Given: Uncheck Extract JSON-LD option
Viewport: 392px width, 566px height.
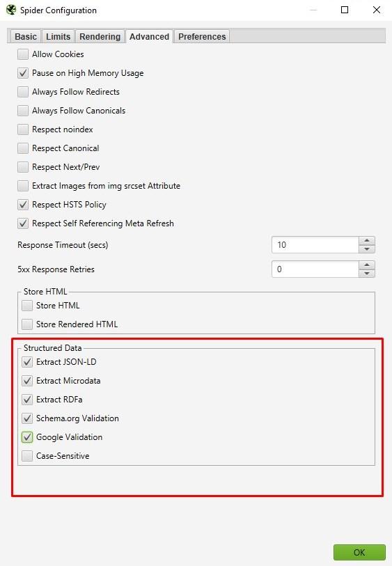Looking at the screenshot, I should (x=27, y=362).
